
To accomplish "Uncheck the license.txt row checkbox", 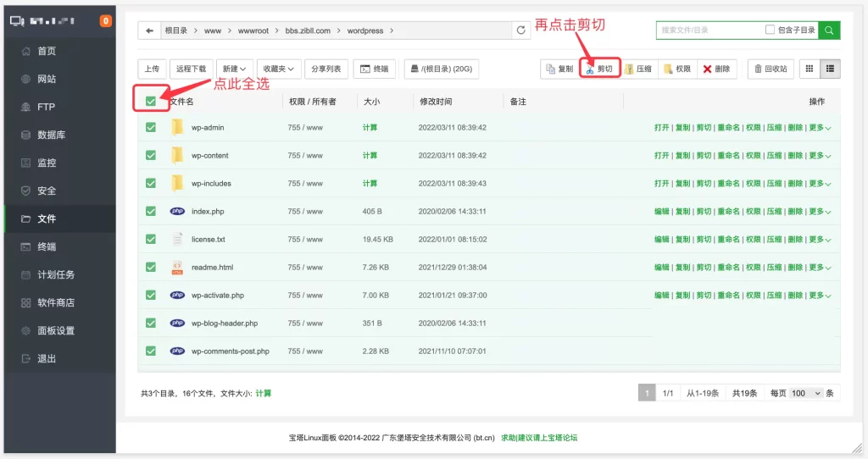I will 151,239.
